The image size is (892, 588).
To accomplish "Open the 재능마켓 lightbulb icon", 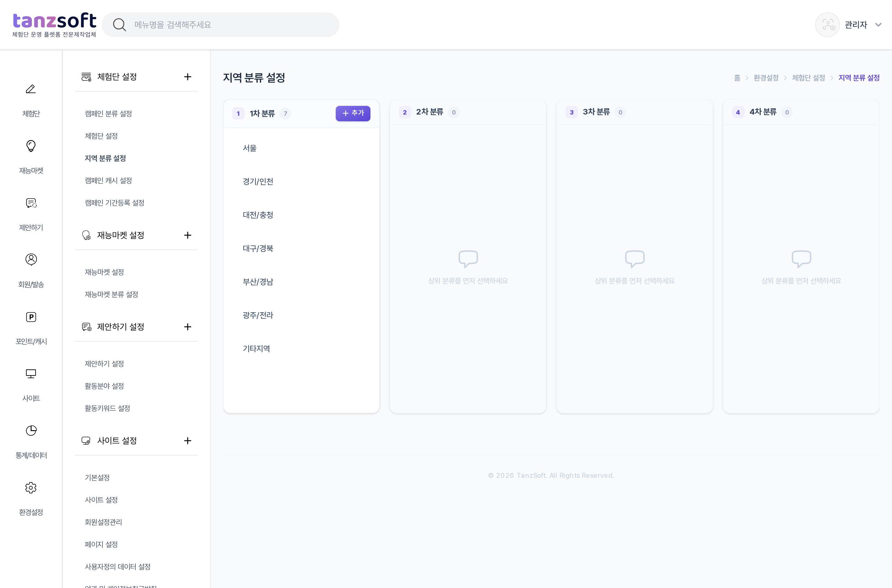I will pos(31,146).
